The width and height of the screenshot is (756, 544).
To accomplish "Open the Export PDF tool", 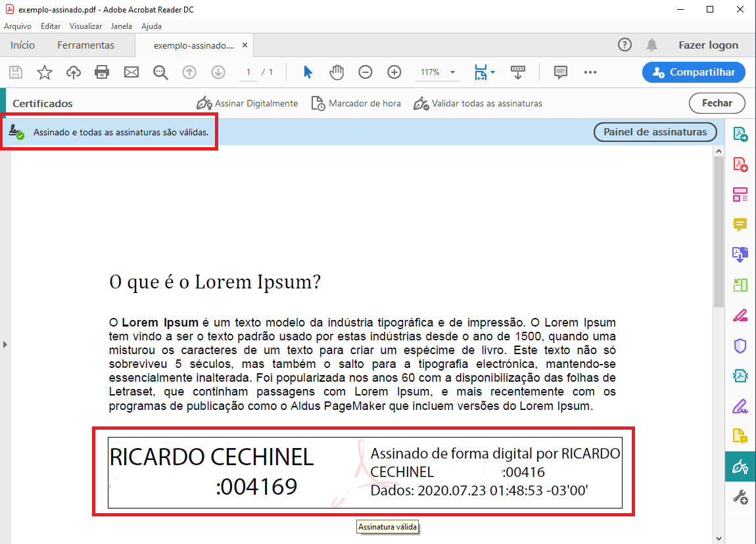I will click(x=740, y=133).
